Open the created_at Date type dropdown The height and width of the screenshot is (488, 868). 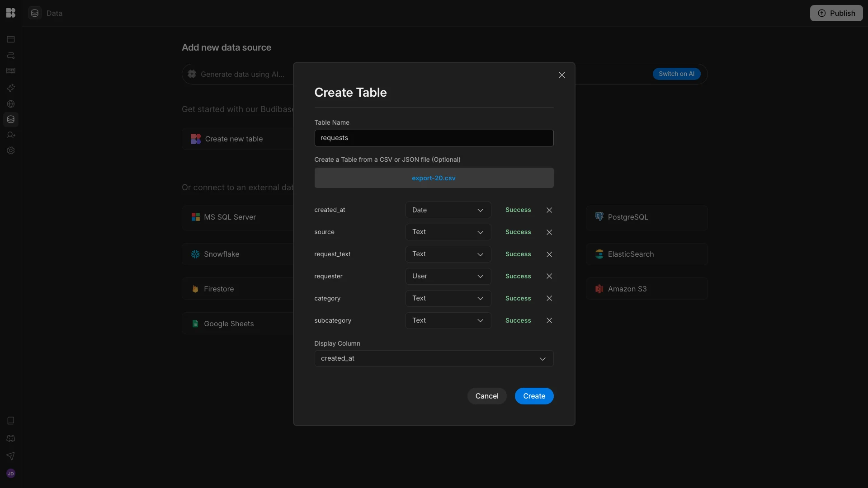point(448,210)
